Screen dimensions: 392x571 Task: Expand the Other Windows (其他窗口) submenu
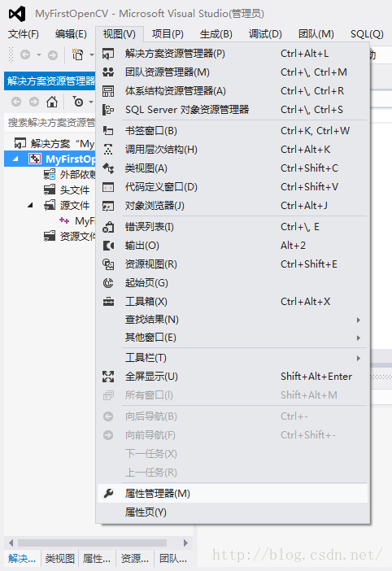click(359, 338)
